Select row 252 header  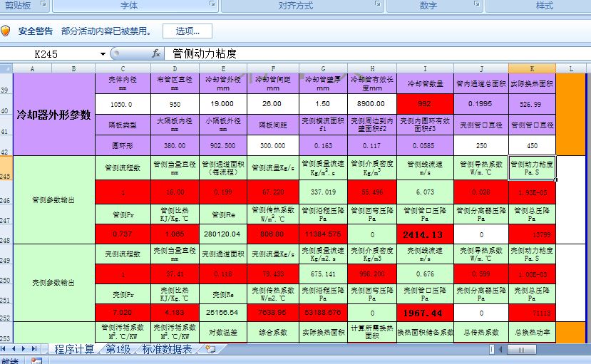6,313
